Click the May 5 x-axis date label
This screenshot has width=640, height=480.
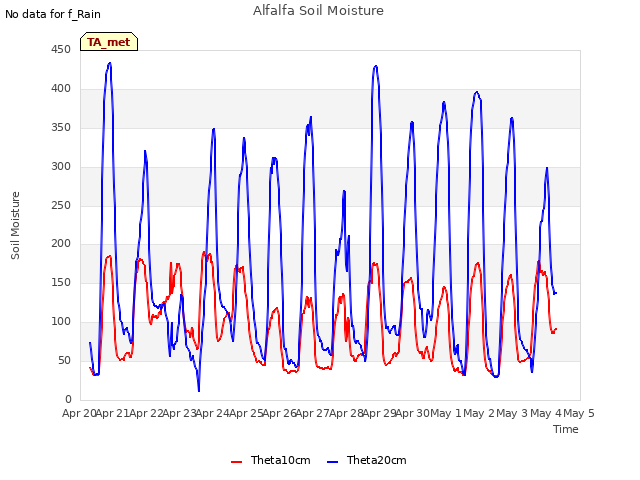pos(579,413)
